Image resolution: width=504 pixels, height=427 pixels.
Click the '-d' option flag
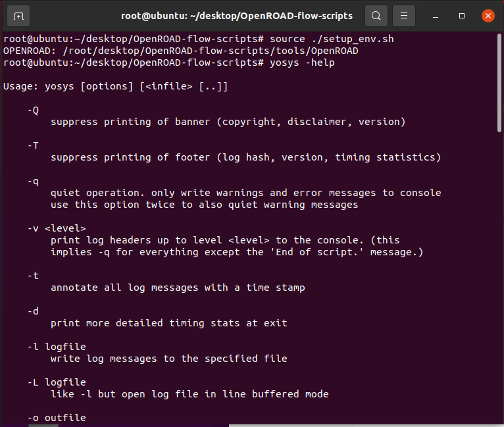click(33, 311)
